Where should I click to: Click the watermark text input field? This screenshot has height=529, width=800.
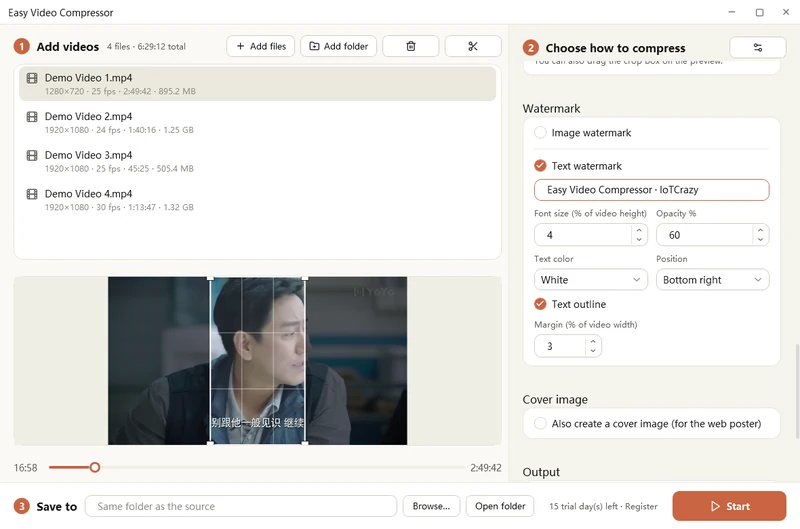click(x=652, y=190)
